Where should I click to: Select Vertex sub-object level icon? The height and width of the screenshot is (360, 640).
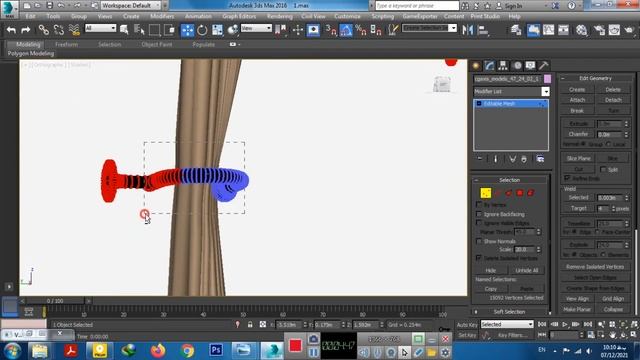(486, 193)
